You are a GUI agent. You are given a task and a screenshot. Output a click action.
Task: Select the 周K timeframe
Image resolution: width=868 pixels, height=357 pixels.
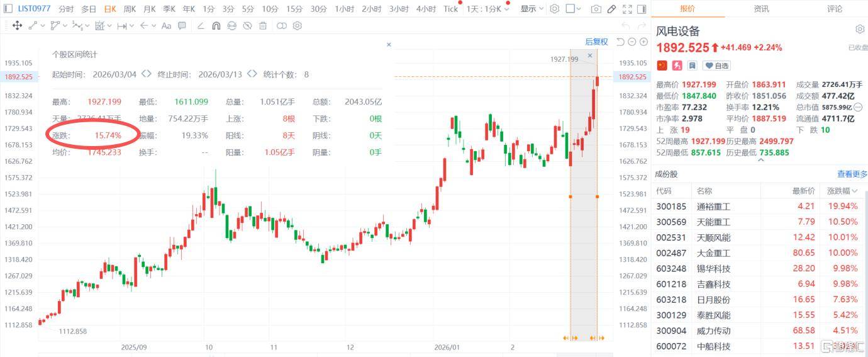click(130, 9)
